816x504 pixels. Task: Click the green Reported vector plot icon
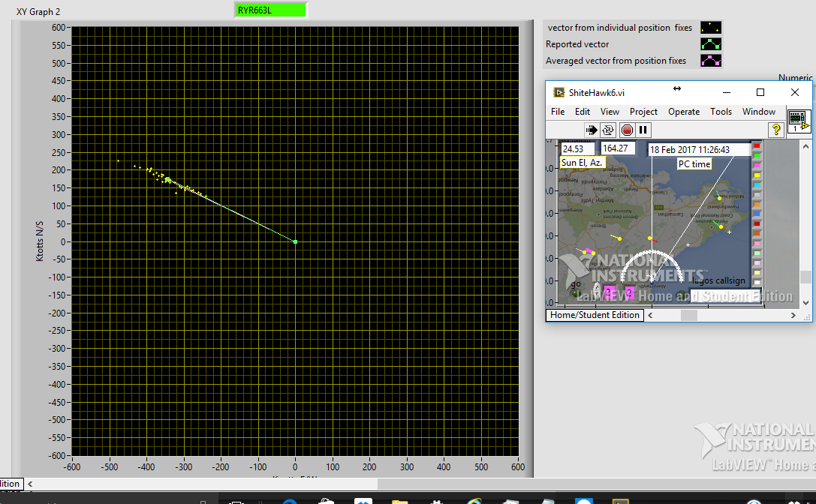(x=710, y=44)
